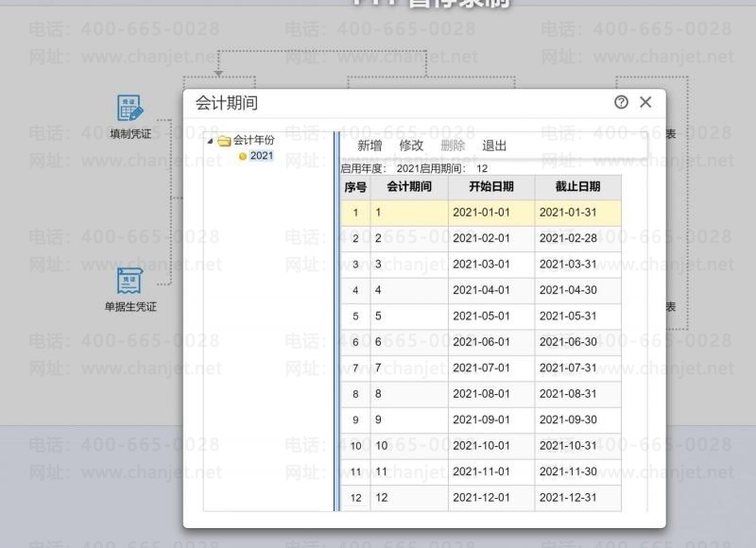The height and width of the screenshot is (548, 756).
Task: Click the 填制凭证 voucher icon
Action: 129,108
